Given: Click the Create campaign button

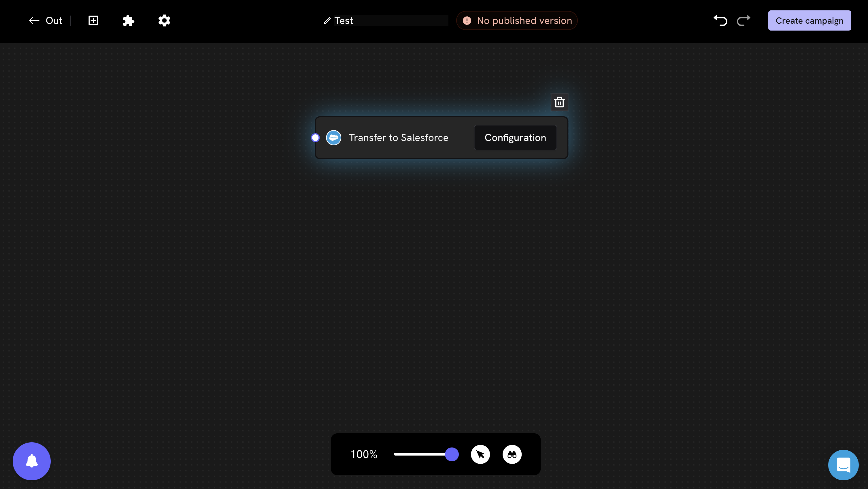Looking at the screenshot, I should [x=809, y=20].
